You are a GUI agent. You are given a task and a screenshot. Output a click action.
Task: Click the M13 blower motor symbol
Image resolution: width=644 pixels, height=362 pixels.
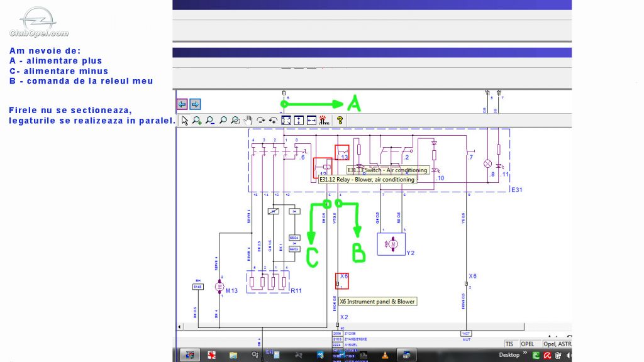tap(219, 287)
